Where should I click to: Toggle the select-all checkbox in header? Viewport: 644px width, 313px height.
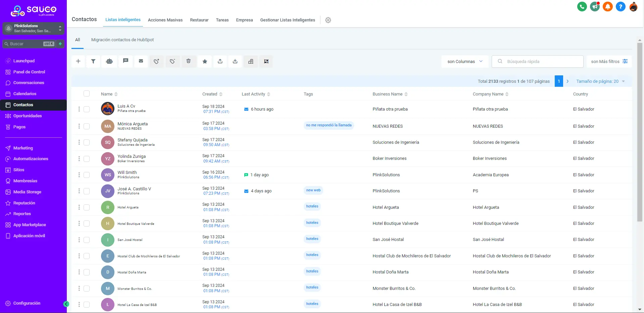(x=87, y=93)
